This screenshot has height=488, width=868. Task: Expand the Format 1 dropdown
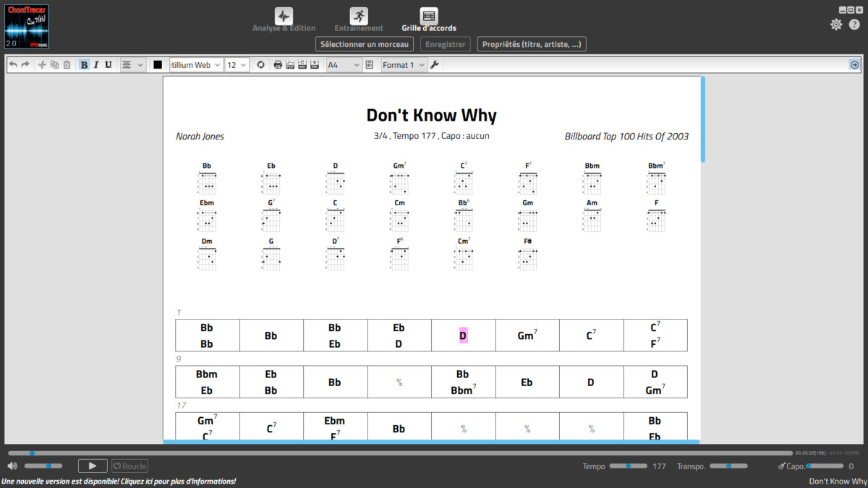click(x=404, y=65)
